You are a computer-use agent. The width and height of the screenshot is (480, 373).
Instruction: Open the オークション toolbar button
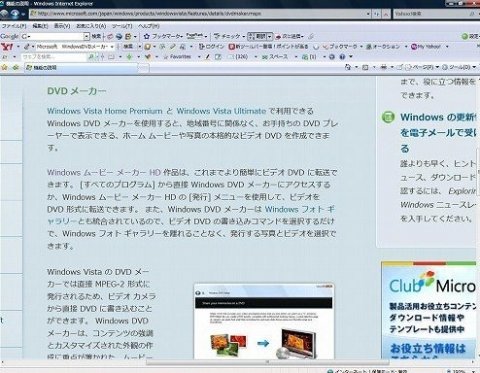pos(383,47)
